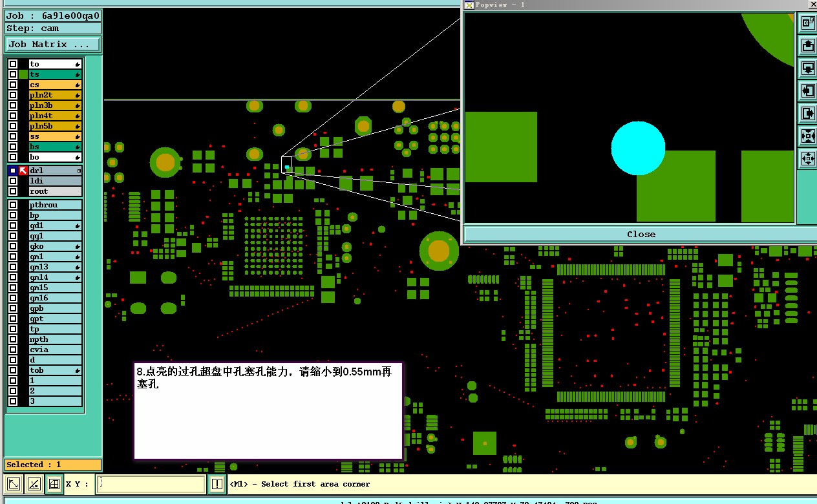This screenshot has height=504, width=817.
Task: Click the red arrow affected-layer icon beside drl
Action: point(23,171)
